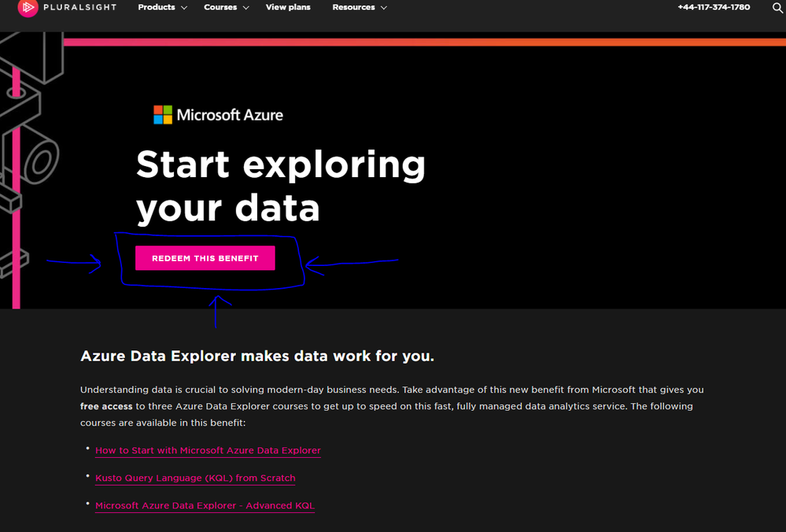
Task: Expand the Products dropdown chevron
Action: pos(184,8)
